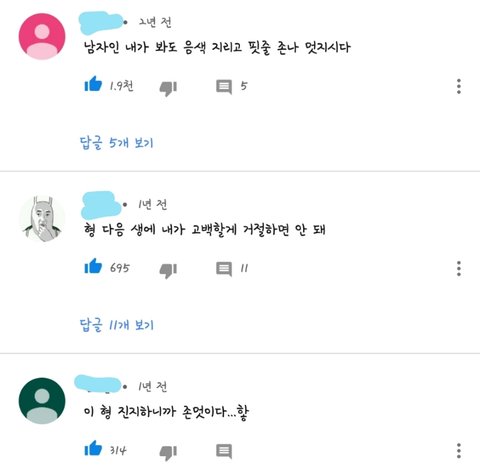Open the dark green avatar profile
This screenshot has height=476, width=480.
42,401
